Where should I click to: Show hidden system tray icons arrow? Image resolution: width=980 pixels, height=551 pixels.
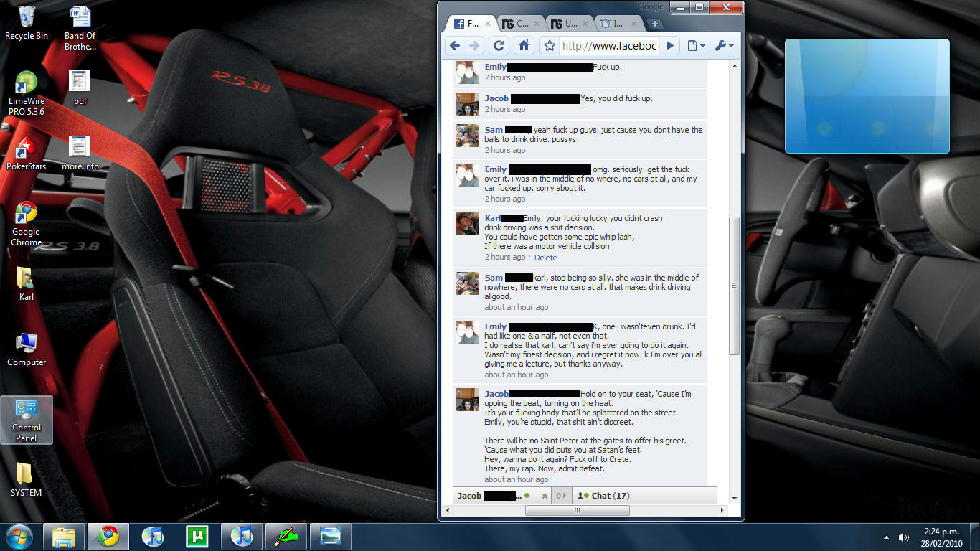[x=887, y=537]
